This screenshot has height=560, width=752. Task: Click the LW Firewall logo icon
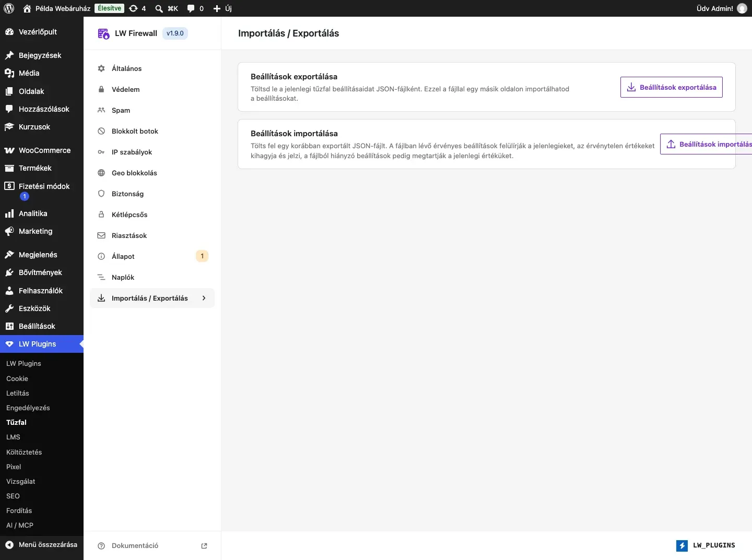coord(103,33)
